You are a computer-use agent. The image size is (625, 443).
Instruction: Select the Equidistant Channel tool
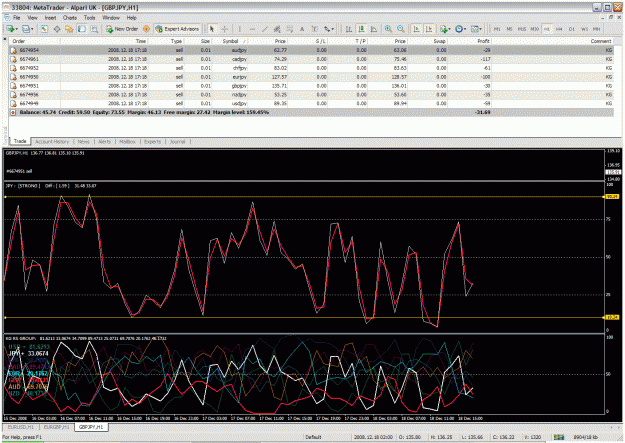coord(277,29)
